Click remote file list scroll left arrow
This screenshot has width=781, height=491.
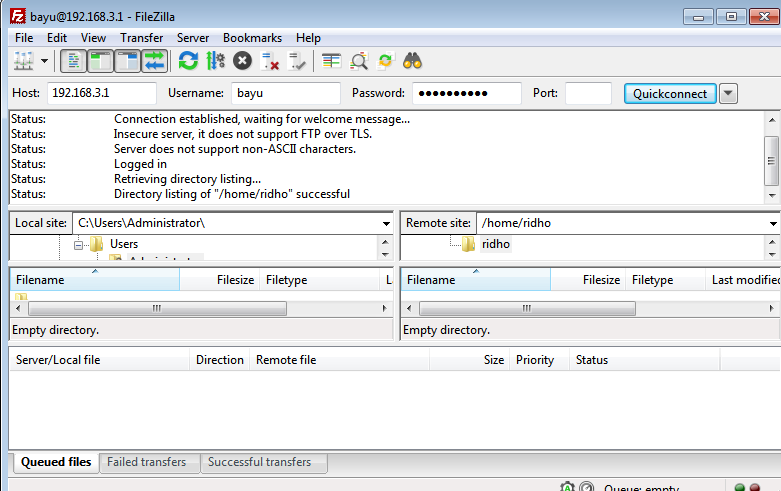(409, 308)
